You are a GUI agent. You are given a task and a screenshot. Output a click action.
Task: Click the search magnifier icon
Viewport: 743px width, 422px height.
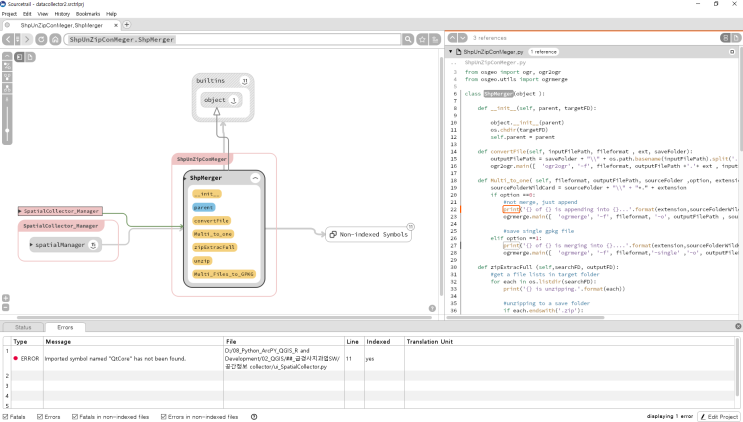pos(408,39)
